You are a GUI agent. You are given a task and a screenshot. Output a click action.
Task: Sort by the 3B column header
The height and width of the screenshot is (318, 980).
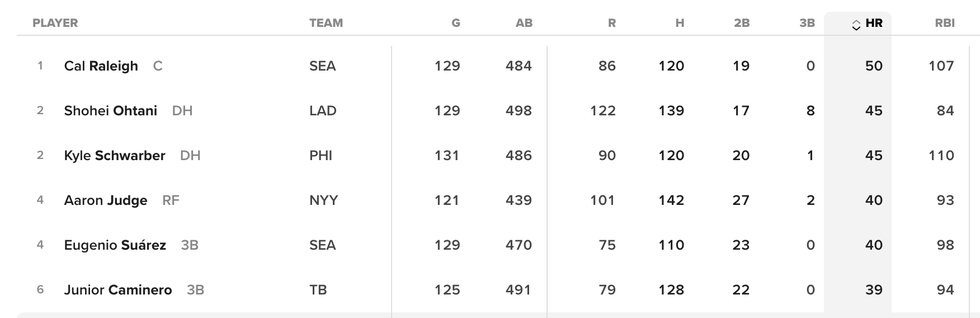[x=807, y=23]
